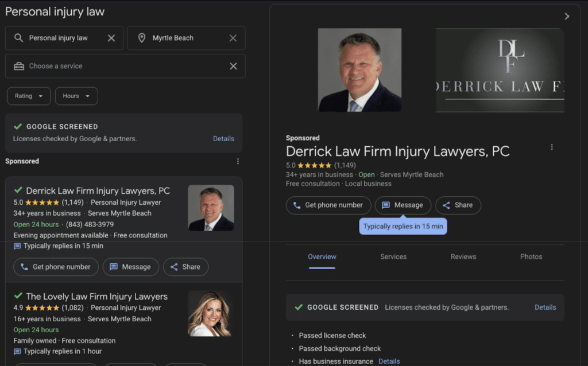Select the Overview tab
The width and height of the screenshot is (588, 366).
click(x=322, y=257)
